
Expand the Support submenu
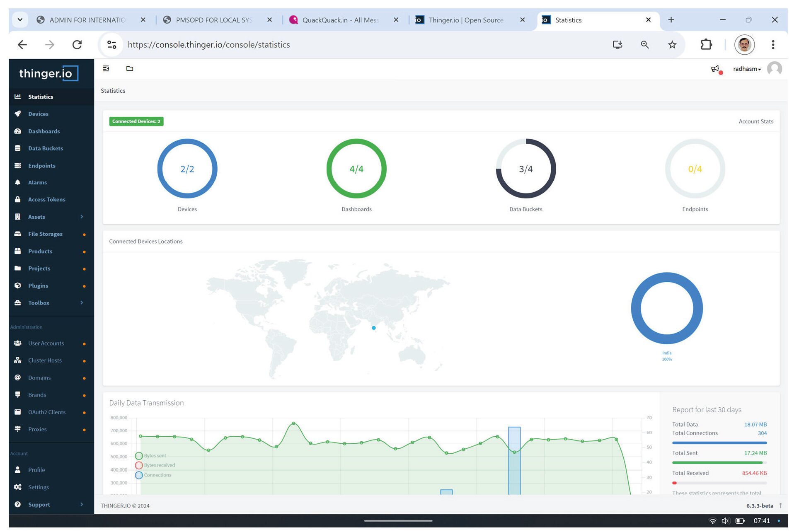tap(82, 505)
